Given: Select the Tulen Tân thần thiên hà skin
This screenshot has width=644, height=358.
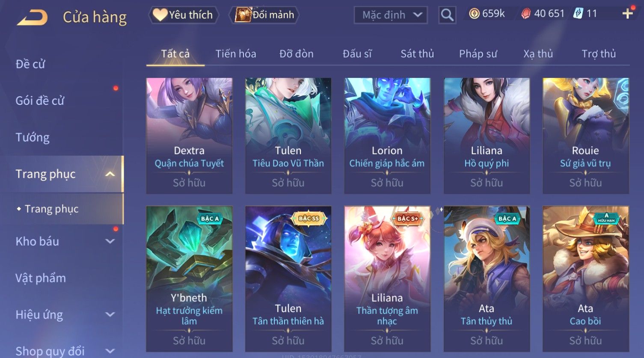Looking at the screenshot, I should point(288,279).
